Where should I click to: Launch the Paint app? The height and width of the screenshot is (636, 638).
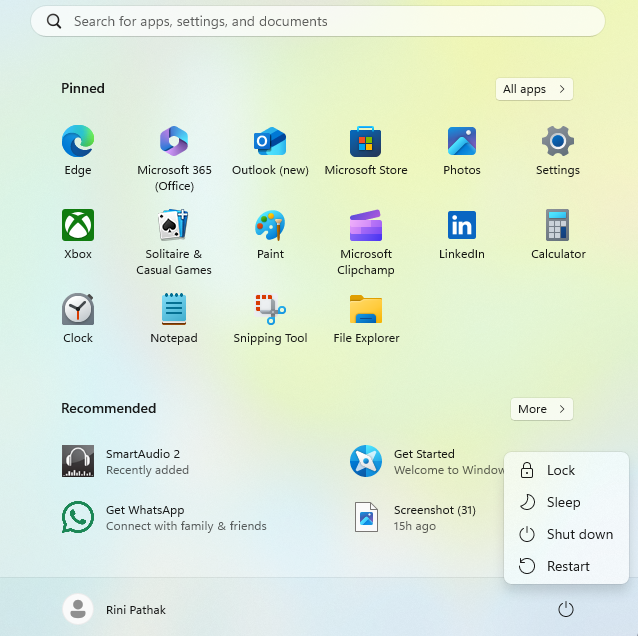(x=270, y=225)
